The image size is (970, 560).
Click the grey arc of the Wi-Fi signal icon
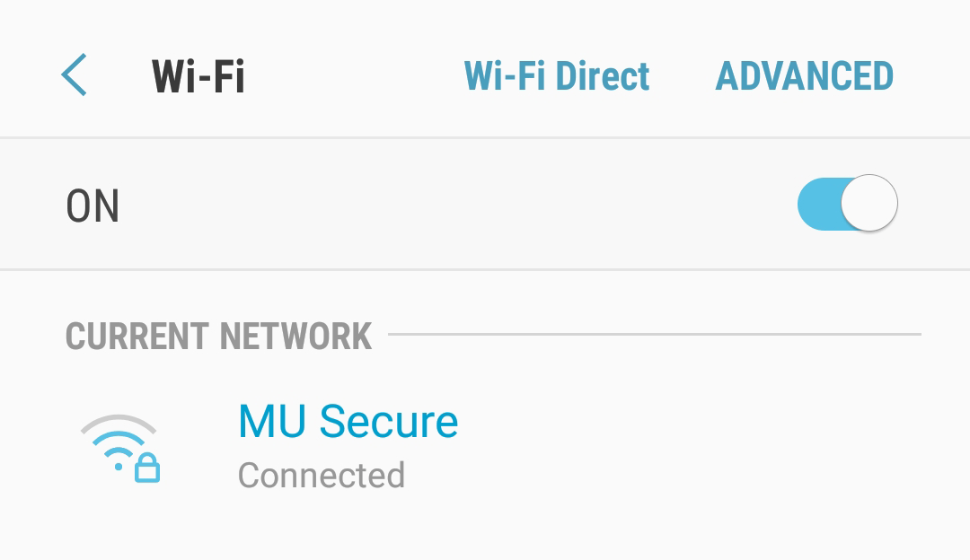119,422
